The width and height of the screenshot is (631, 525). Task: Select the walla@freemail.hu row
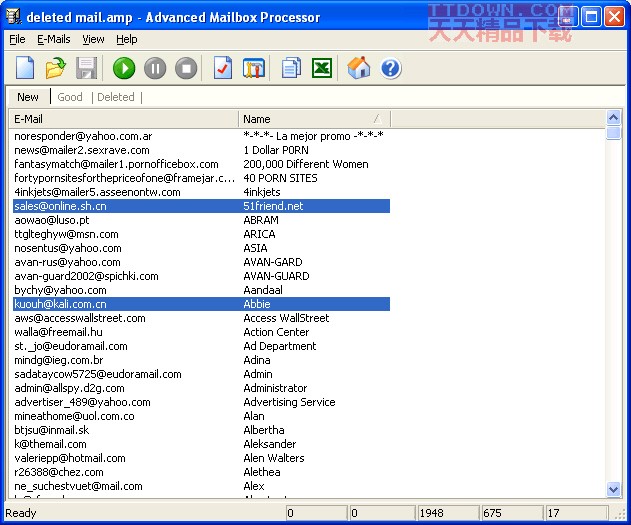point(201,332)
